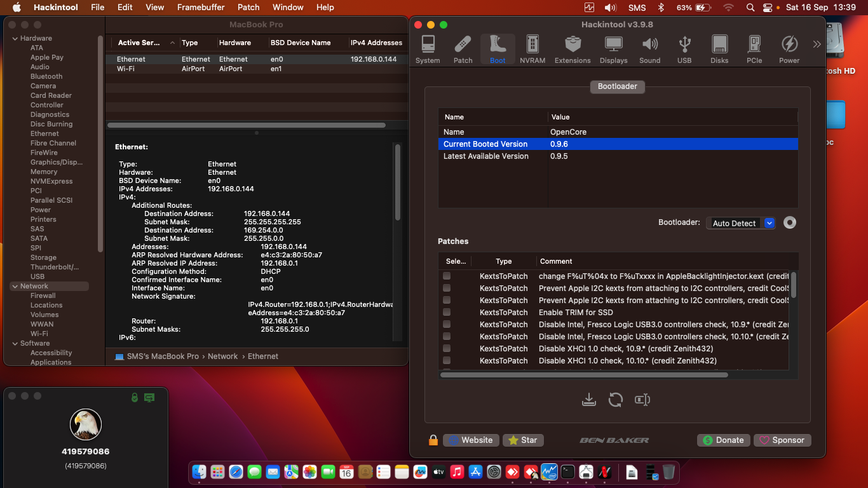This screenshot has width=868, height=488.
Task: Enable the 'Enable TRIM for SSD' patch checkbox
Action: click(447, 312)
